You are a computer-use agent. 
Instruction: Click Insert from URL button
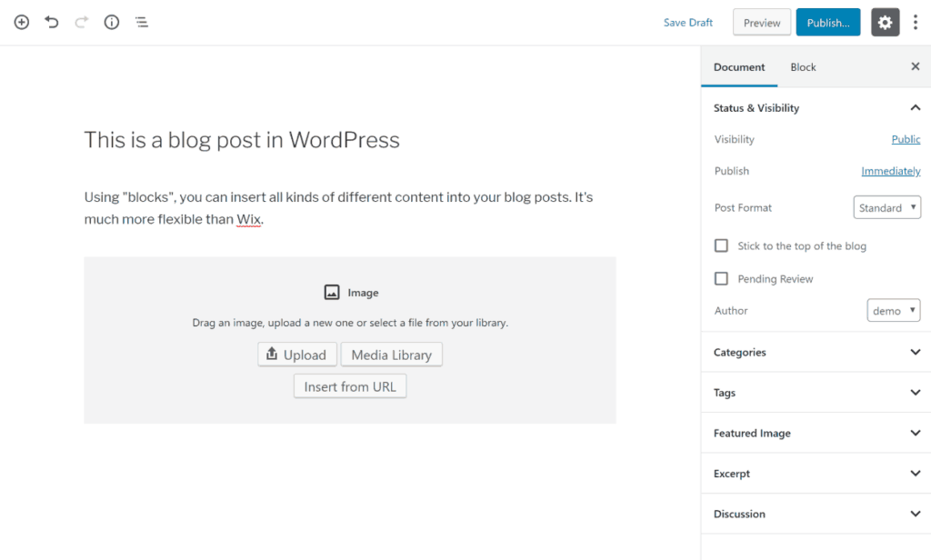click(350, 386)
